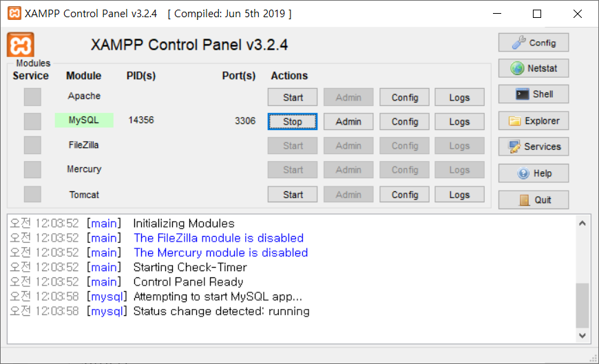Click log line 'Attempting to start MySQL app...'
Image resolution: width=599 pixels, height=364 pixels.
[x=218, y=297]
